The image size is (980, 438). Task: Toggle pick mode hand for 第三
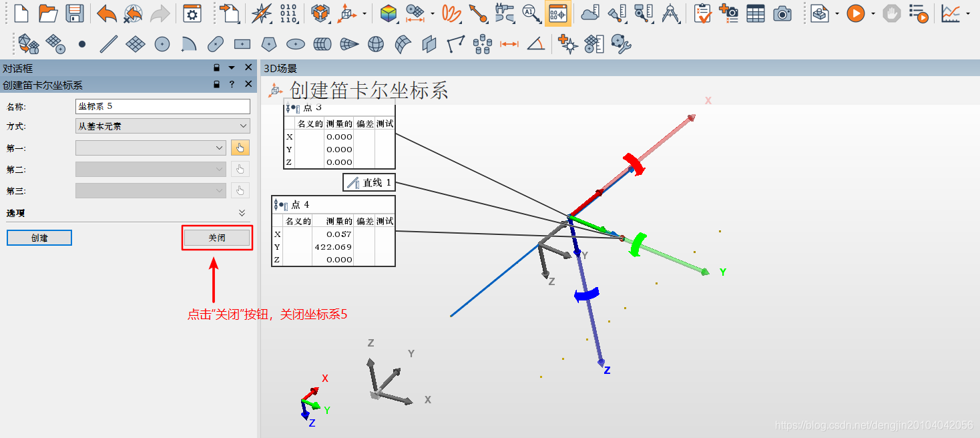click(x=240, y=190)
